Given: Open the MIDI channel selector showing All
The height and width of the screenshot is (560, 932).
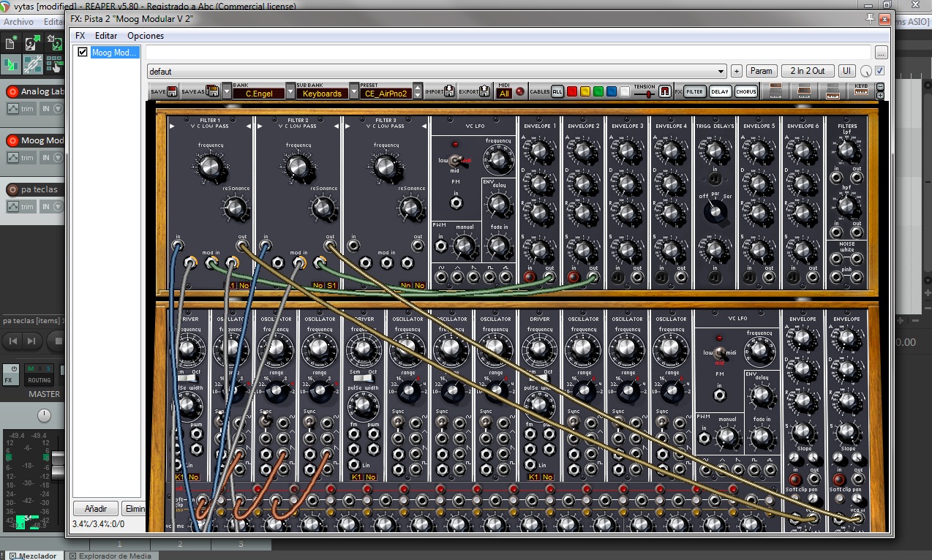Looking at the screenshot, I should click(x=504, y=94).
